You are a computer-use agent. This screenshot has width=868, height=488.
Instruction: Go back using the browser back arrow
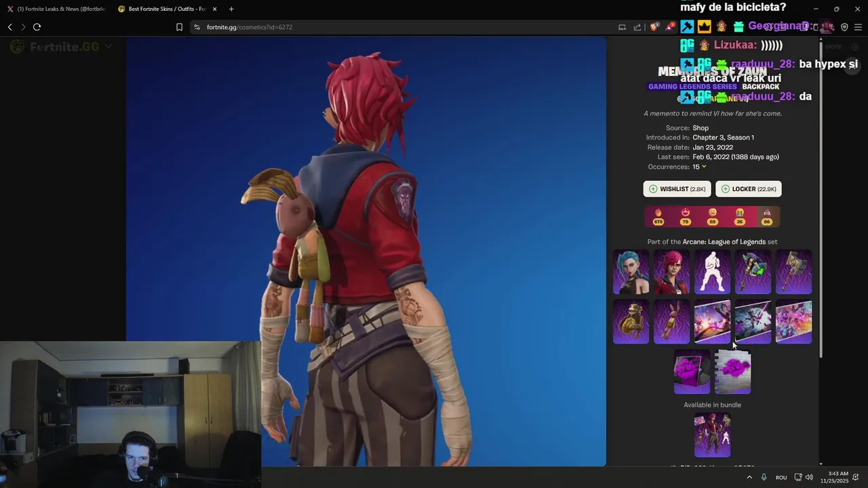click(10, 27)
